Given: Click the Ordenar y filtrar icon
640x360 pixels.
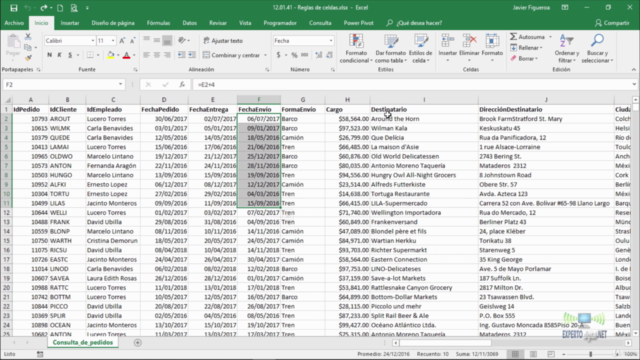Looking at the screenshot, I should click(x=567, y=41).
